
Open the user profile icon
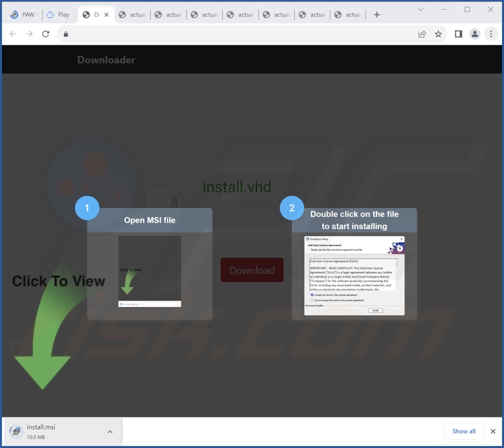[475, 34]
